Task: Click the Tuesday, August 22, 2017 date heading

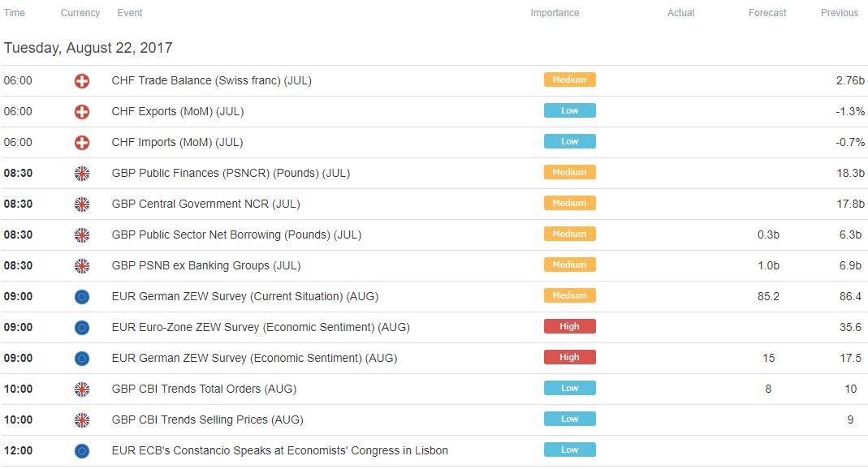Action: pyautogui.click(x=89, y=48)
